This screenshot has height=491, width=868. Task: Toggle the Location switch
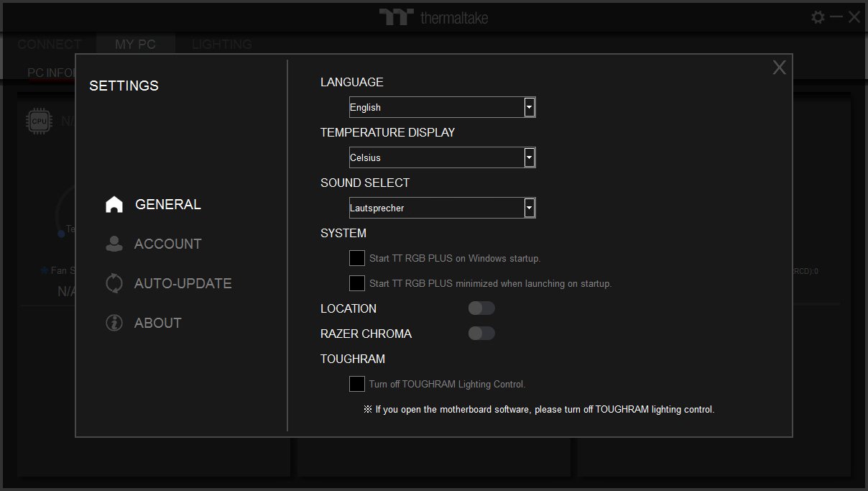pyautogui.click(x=481, y=308)
